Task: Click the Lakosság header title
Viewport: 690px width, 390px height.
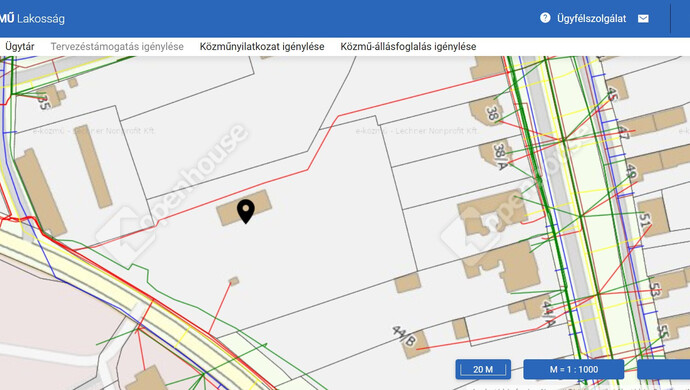Action: 41,18
